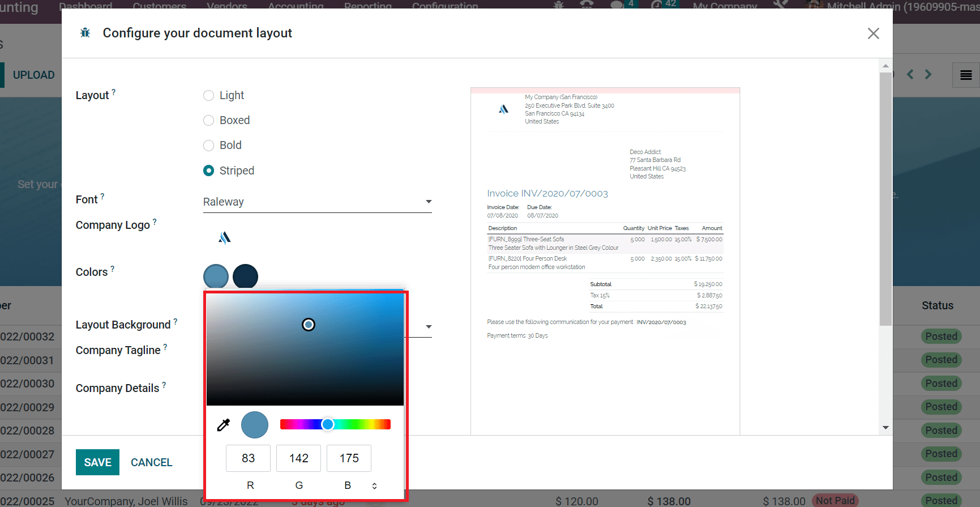
Task: Click the hue slider handle
Action: point(328,424)
